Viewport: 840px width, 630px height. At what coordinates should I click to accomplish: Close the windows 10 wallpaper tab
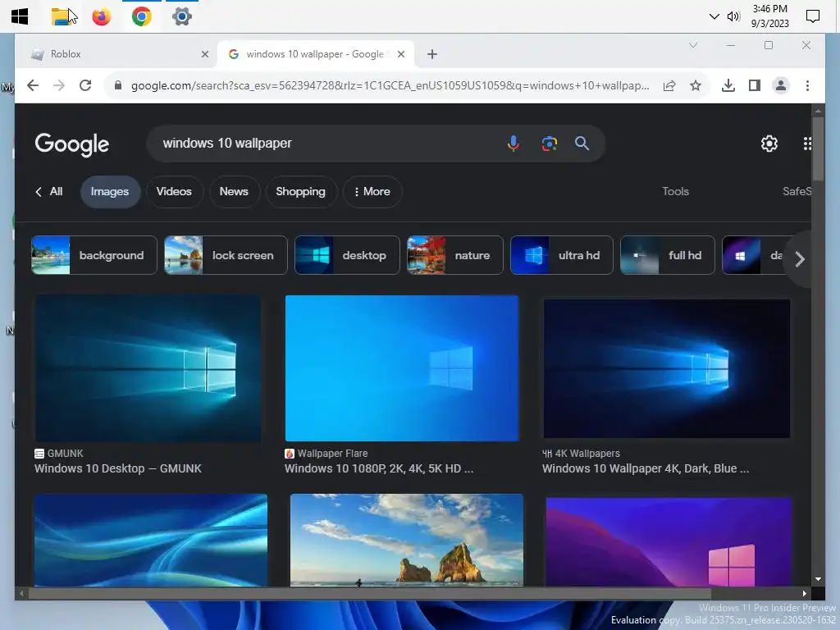[x=400, y=54]
